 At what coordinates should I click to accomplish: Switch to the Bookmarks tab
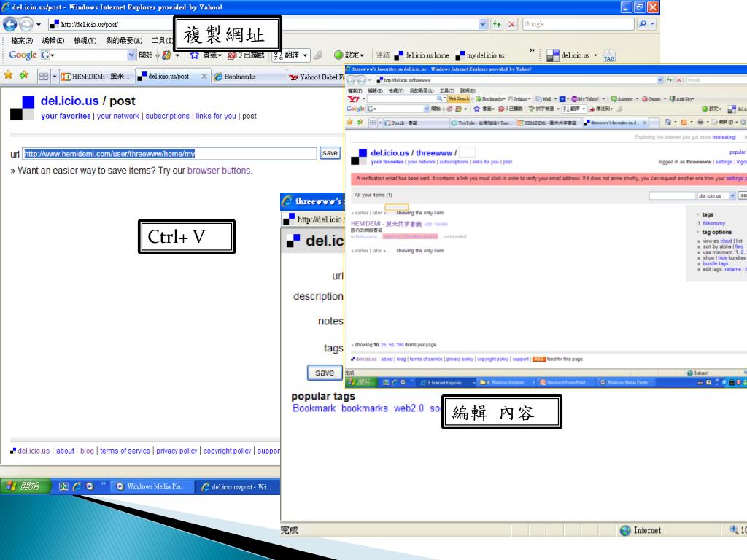pyautogui.click(x=248, y=77)
